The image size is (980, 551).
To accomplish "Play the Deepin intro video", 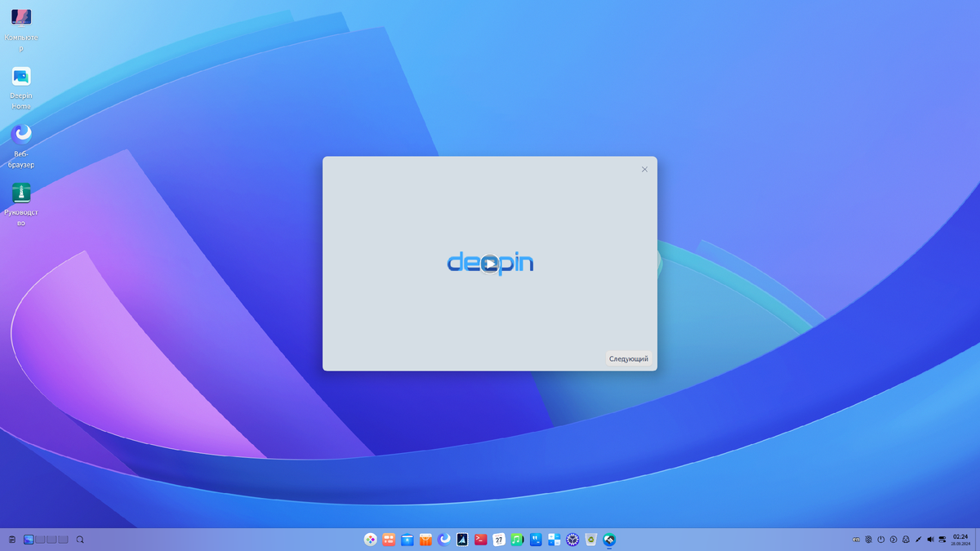I will click(489, 264).
